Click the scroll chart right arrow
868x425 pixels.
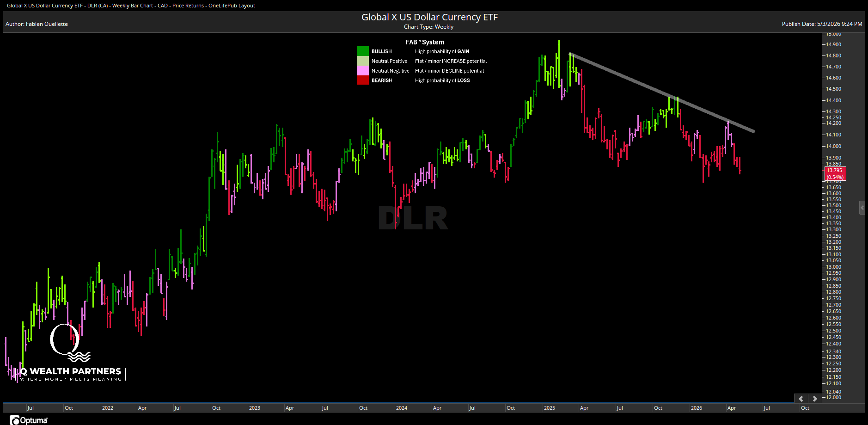click(x=815, y=399)
